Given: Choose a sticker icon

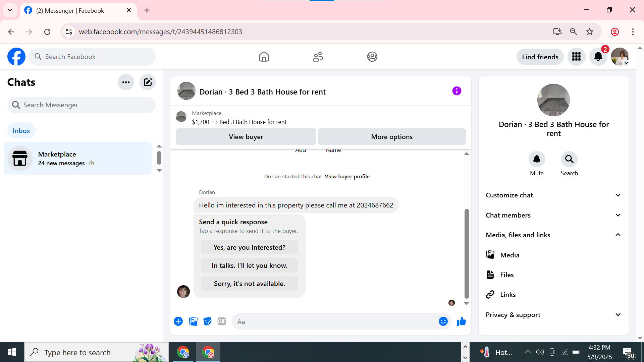Looking at the screenshot, I should pyautogui.click(x=208, y=321).
